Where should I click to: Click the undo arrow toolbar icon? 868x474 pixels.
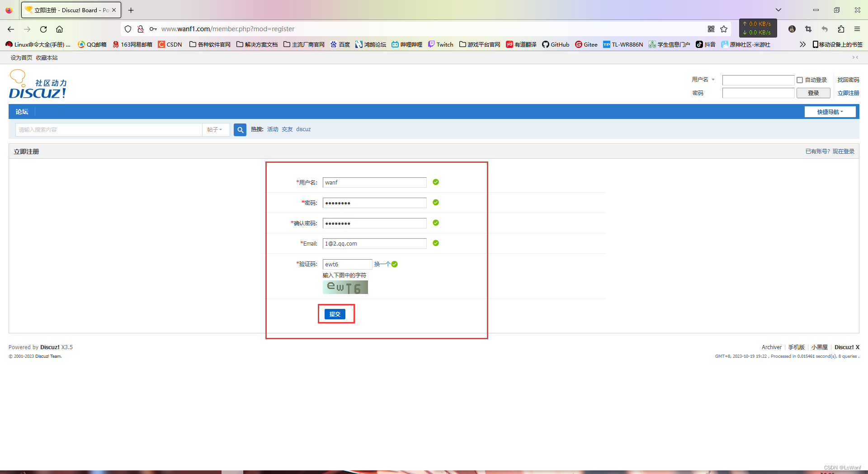tap(825, 29)
